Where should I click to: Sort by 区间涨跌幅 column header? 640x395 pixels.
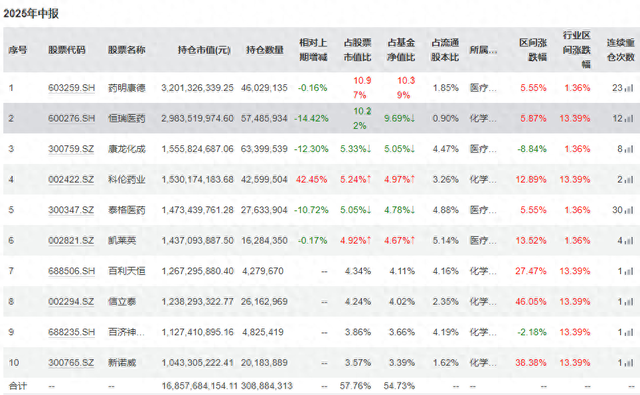(x=533, y=50)
